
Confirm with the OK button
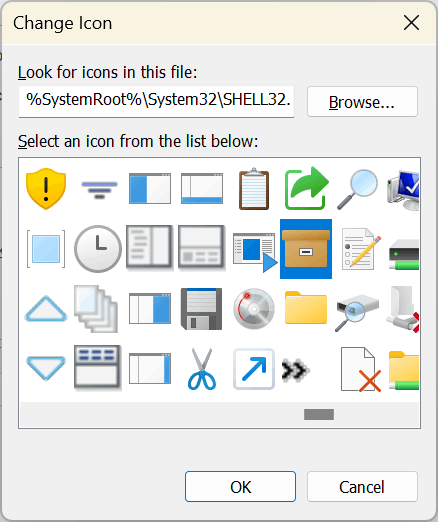(240, 487)
